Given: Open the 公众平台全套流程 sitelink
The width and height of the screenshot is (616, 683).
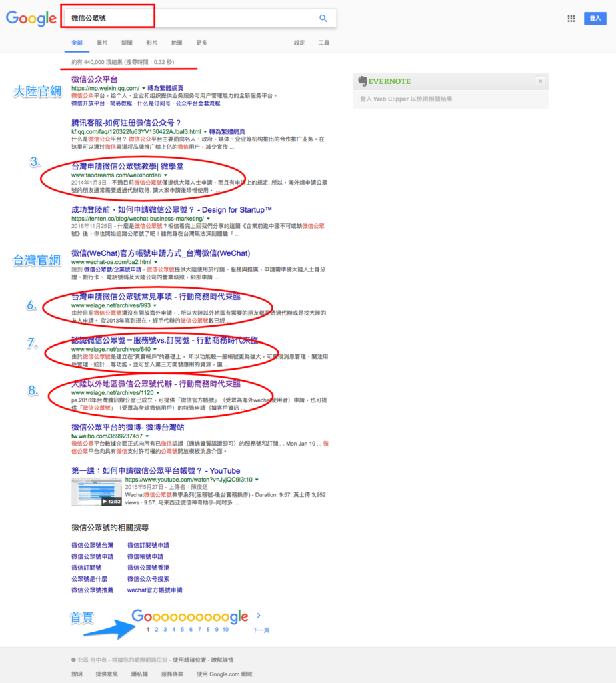Looking at the screenshot, I should coord(198,103).
